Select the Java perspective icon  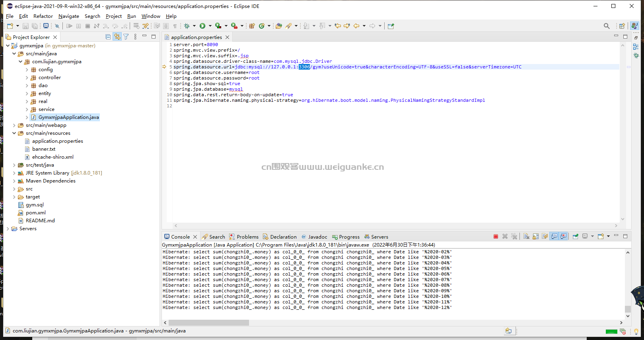point(634,26)
